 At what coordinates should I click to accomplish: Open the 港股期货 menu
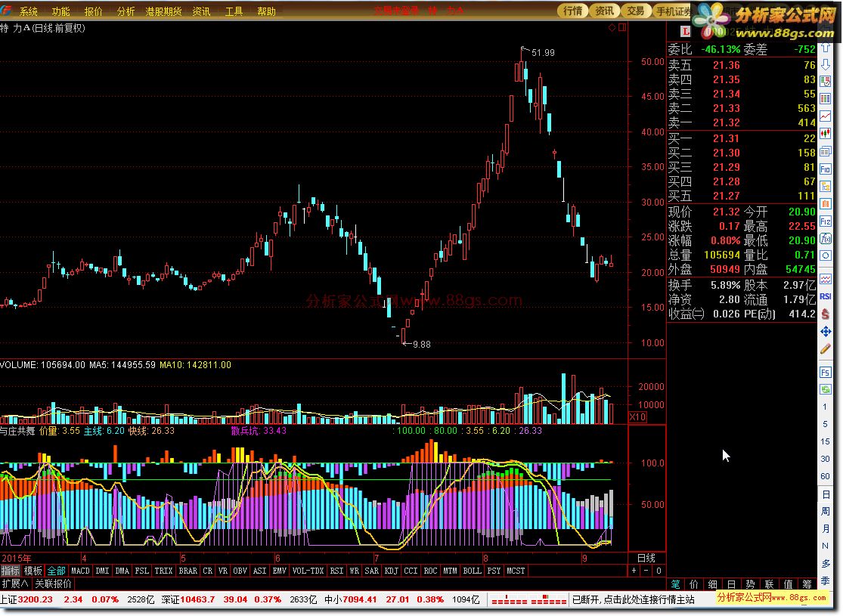pyautogui.click(x=163, y=11)
